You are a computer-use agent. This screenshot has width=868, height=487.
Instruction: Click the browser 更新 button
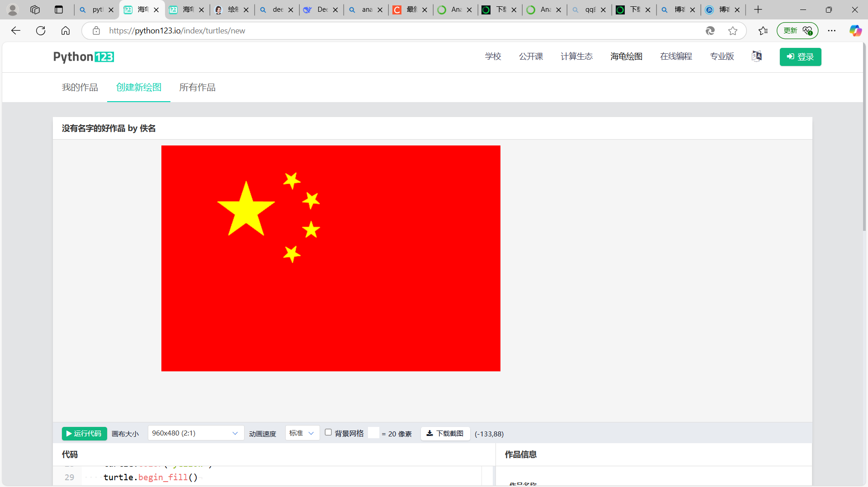coord(797,31)
